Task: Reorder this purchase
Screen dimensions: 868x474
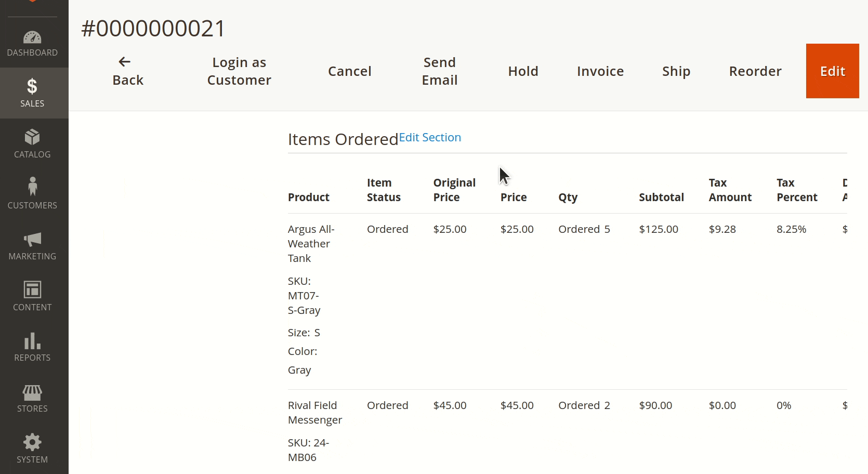Action: [x=755, y=71]
